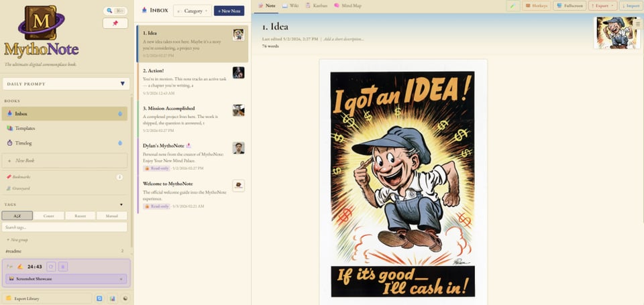Click the + New group link
The height and width of the screenshot is (305, 644).
(x=17, y=239)
